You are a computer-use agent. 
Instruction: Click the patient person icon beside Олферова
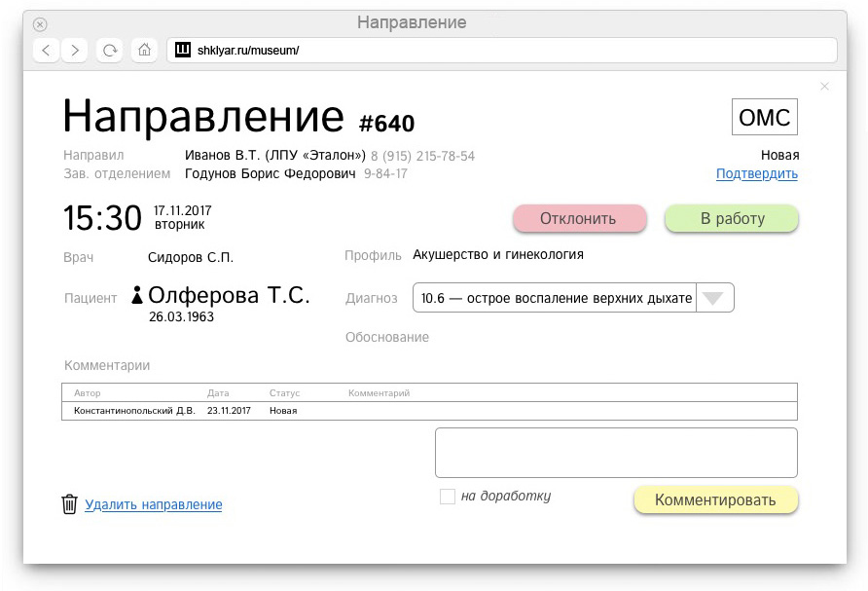pyautogui.click(x=137, y=295)
